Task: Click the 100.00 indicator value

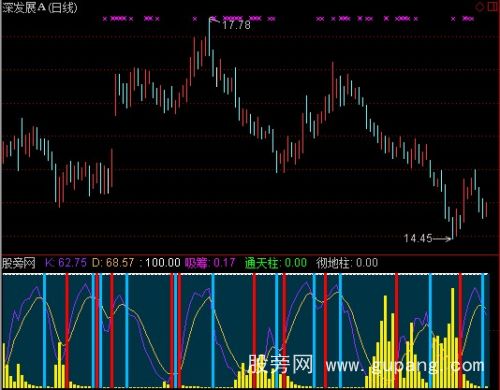Action: (x=163, y=263)
